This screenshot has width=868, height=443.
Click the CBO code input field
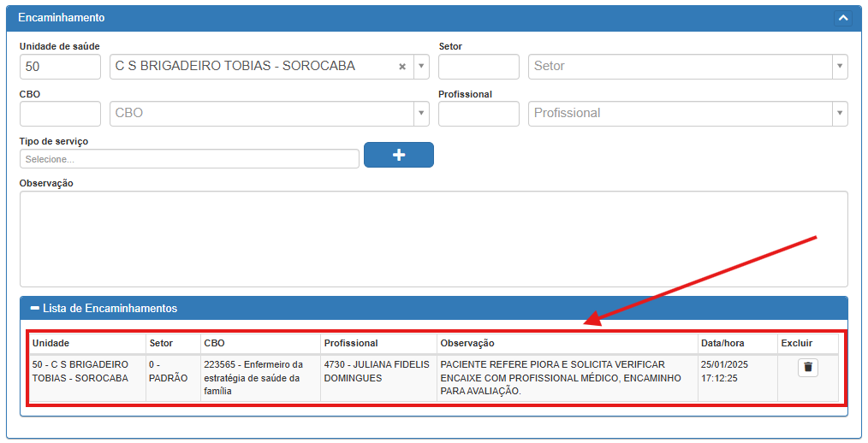(x=60, y=114)
